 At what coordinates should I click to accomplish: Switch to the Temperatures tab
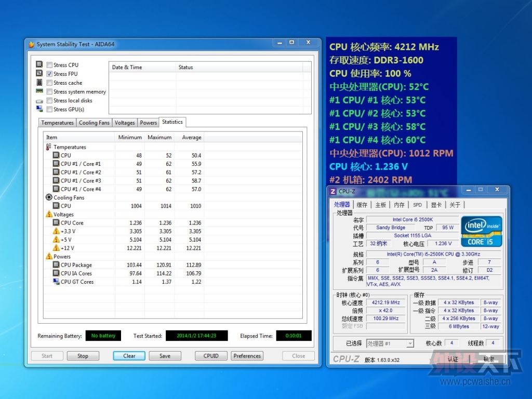pos(57,123)
